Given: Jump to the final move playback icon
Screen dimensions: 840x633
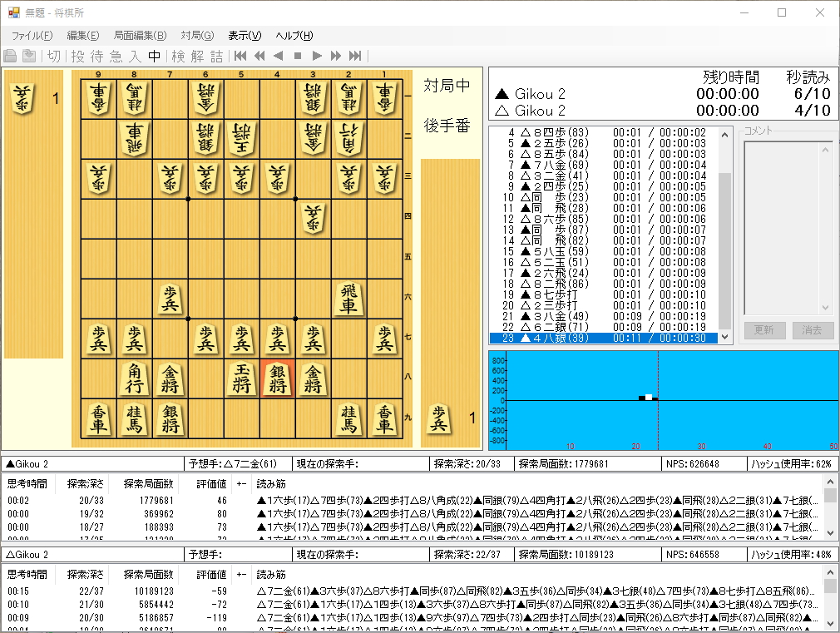Looking at the screenshot, I should pos(356,57).
